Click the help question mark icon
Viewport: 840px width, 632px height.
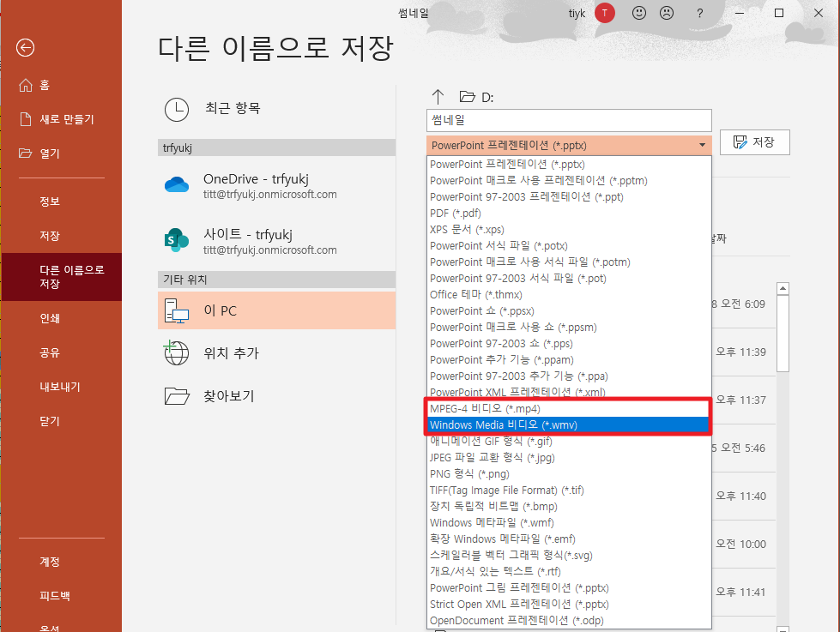point(699,14)
